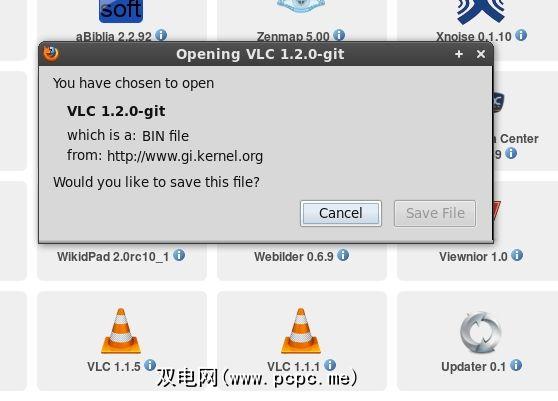Show info for Webilder 0.6.9
The height and width of the screenshot is (401, 558).
pyautogui.click(x=343, y=255)
